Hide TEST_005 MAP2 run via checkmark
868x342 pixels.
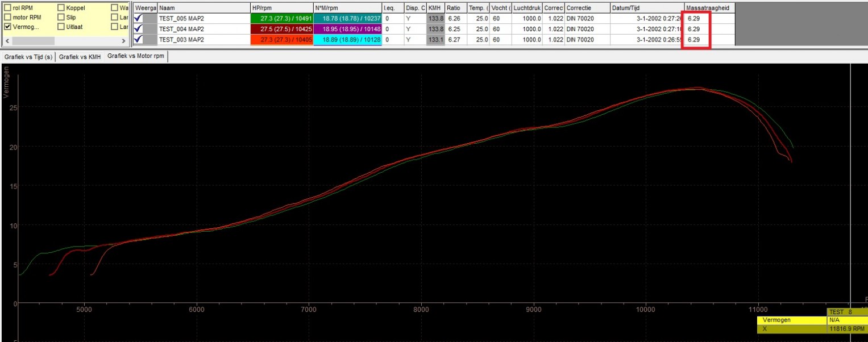(138, 18)
